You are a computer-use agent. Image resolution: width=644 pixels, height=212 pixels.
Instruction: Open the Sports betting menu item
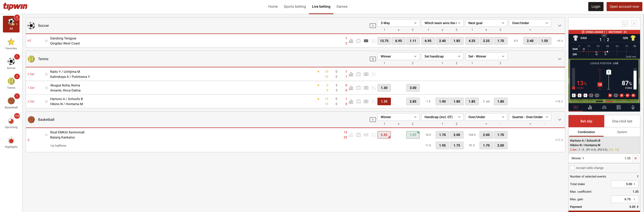pyautogui.click(x=295, y=6)
